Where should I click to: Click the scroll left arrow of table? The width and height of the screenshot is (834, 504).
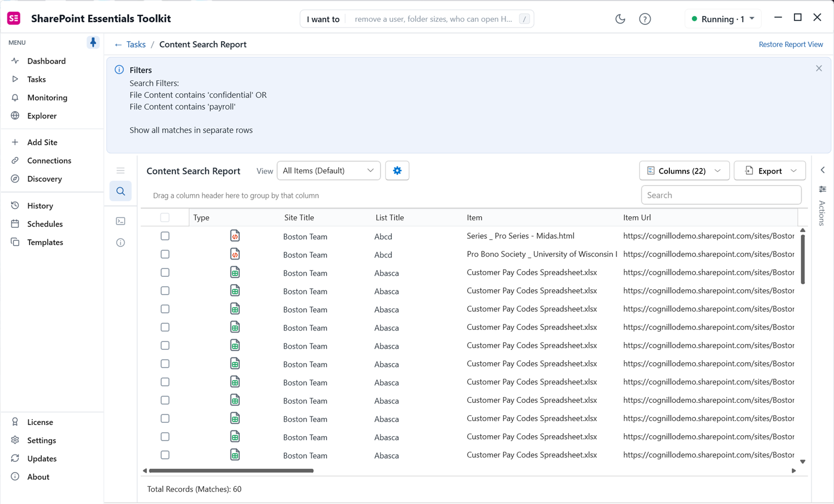pyautogui.click(x=145, y=471)
